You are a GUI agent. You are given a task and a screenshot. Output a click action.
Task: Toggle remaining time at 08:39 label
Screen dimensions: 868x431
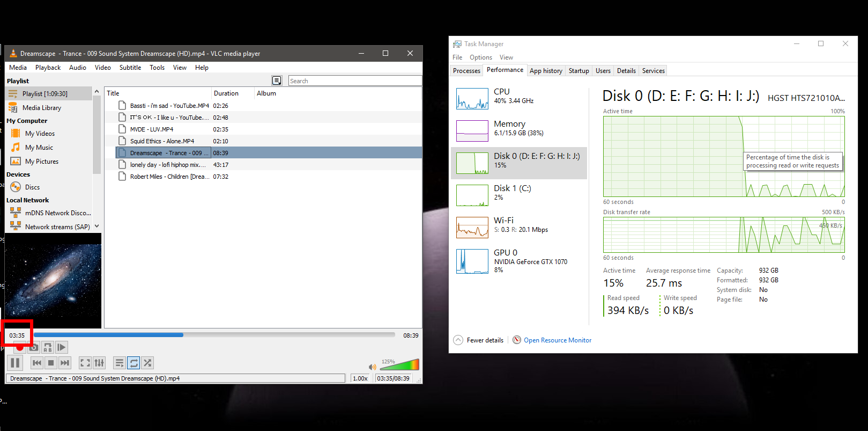tap(411, 335)
